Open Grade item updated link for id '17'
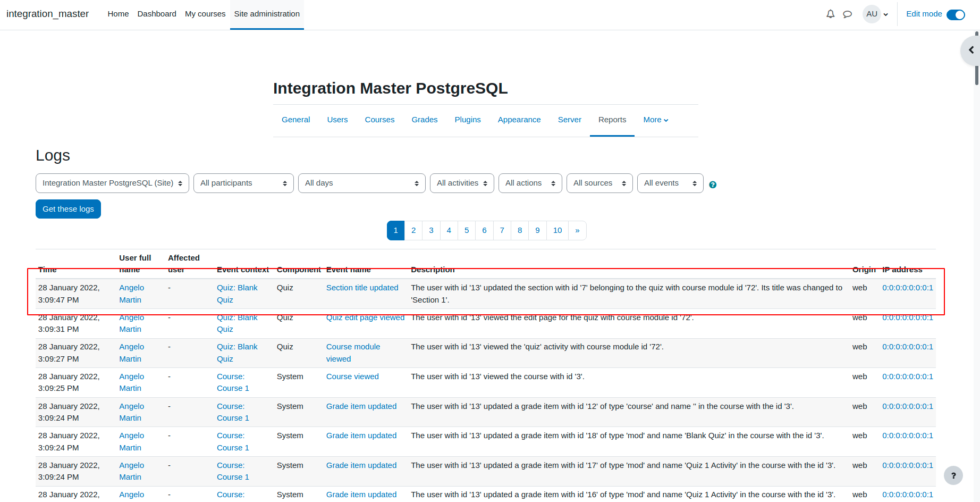Image resolution: width=980 pixels, height=502 pixels. pos(361,465)
